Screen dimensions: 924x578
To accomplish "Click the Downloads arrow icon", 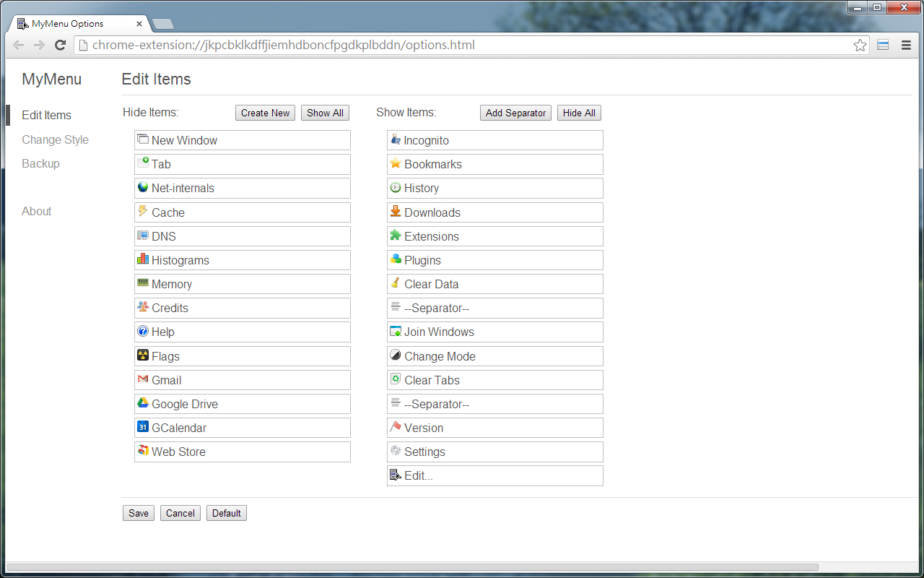I will (x=396, y=211).
